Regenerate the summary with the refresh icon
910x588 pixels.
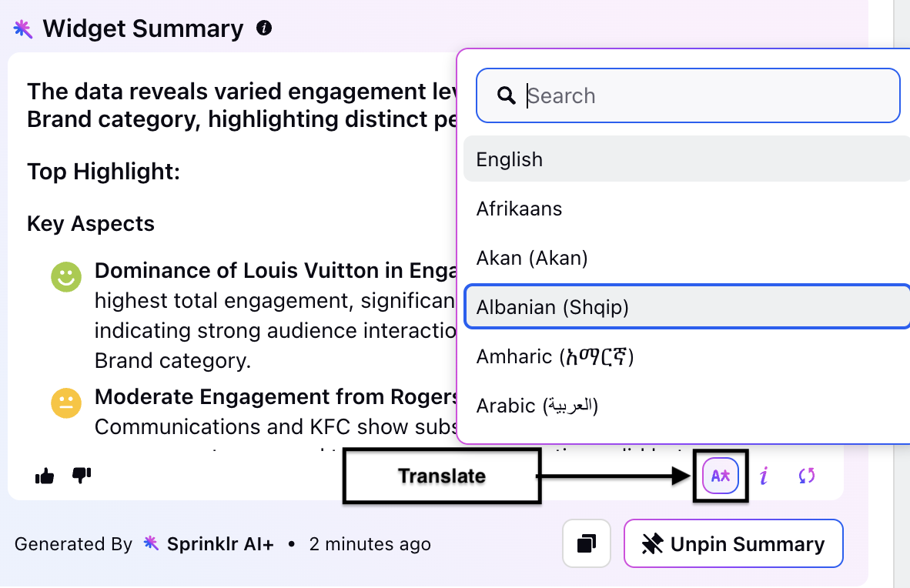[807, 476]
